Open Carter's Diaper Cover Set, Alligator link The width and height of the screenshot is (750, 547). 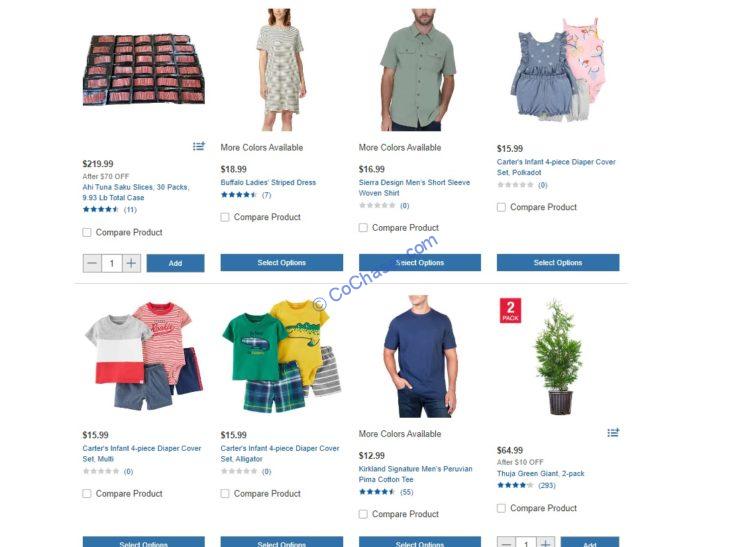[x=280, y=453]
